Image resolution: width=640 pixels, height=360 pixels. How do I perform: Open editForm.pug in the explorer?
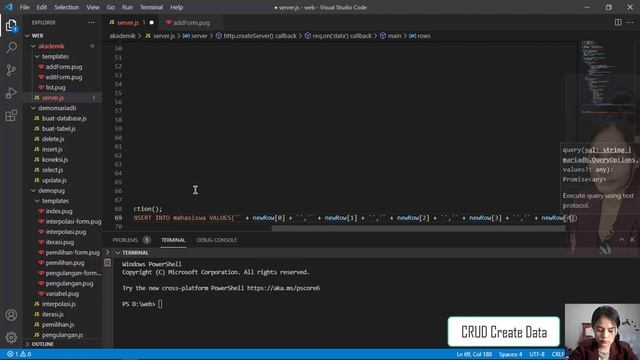coord(64,77)
